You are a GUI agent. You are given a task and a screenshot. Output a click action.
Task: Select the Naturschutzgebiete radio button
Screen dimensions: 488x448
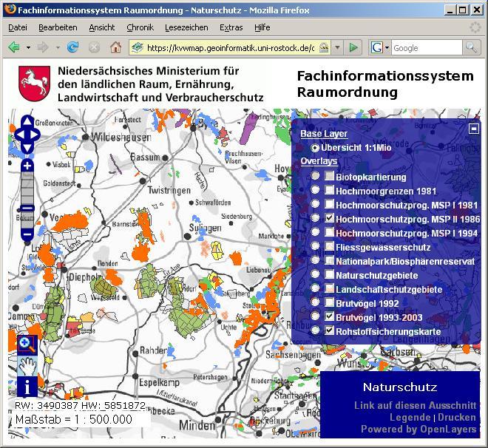pyautogui.click(x=316, y=274)
